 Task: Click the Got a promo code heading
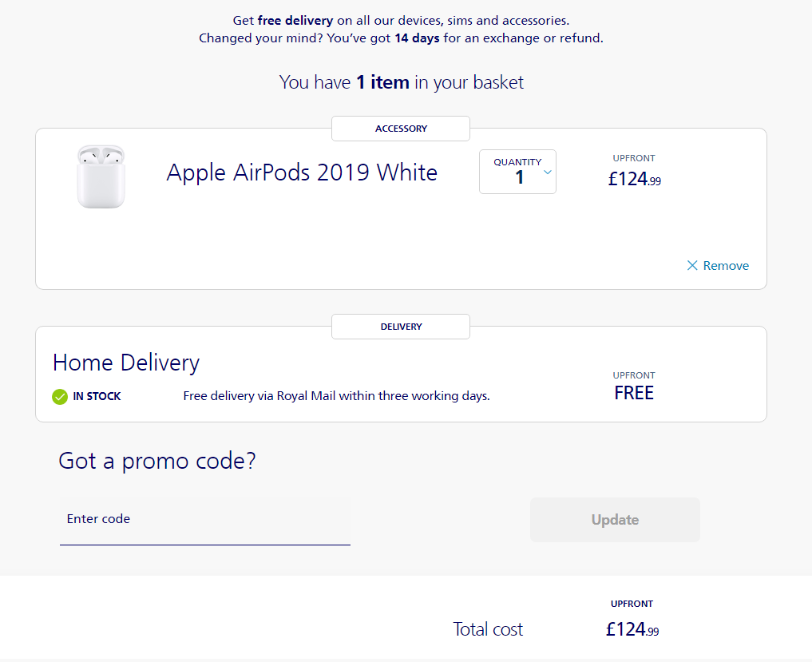157,461
